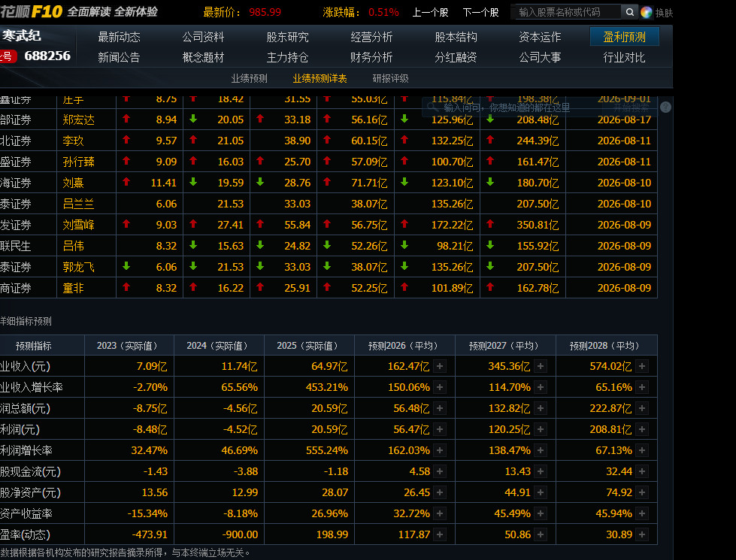Image resolution: width=736 pixels, height=560 pixels.
Task: Open the plus next to 132.82亿
Action: pyautogui.click(x=541, y=408)
